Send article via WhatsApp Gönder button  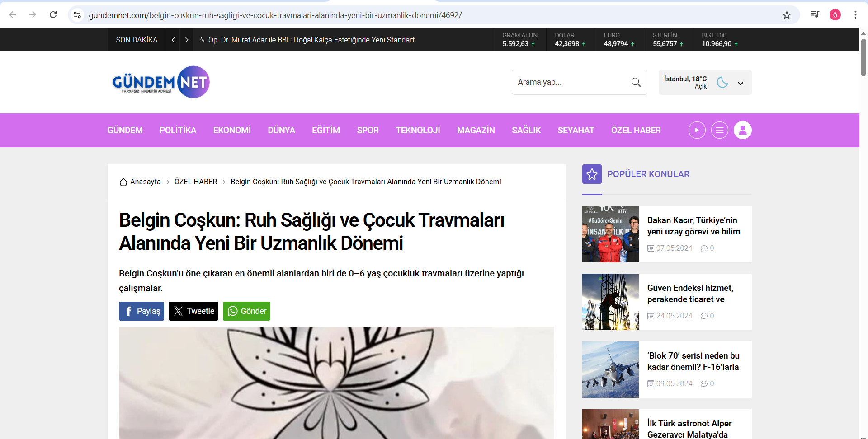pyautogui.click(x=246, y=311)
